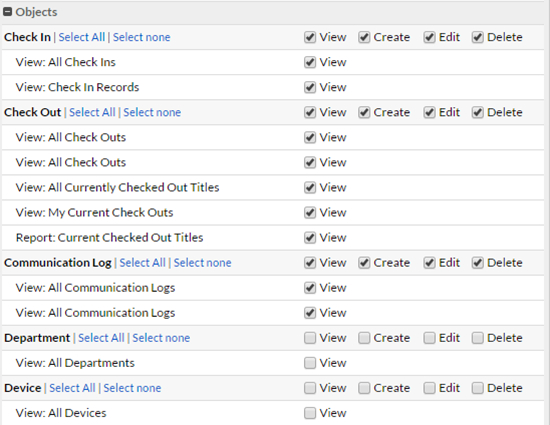Uncheck View permission for Check In
The width and height of the screenshot is (550, 425).
point(310,37)
